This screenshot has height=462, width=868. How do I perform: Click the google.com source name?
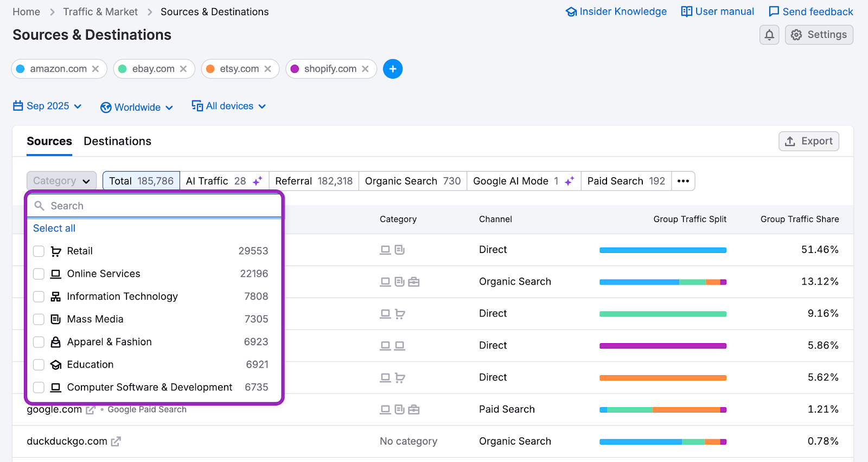click(54, 409)
